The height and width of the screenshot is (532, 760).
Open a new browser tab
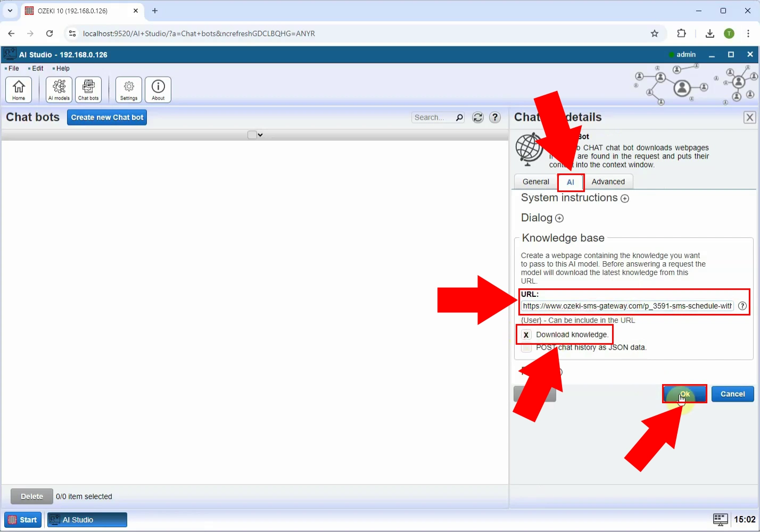point(155,11)
